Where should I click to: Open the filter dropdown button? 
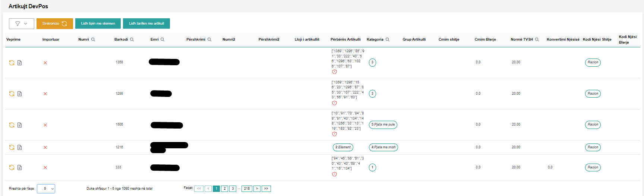click(x=21, y=23)
